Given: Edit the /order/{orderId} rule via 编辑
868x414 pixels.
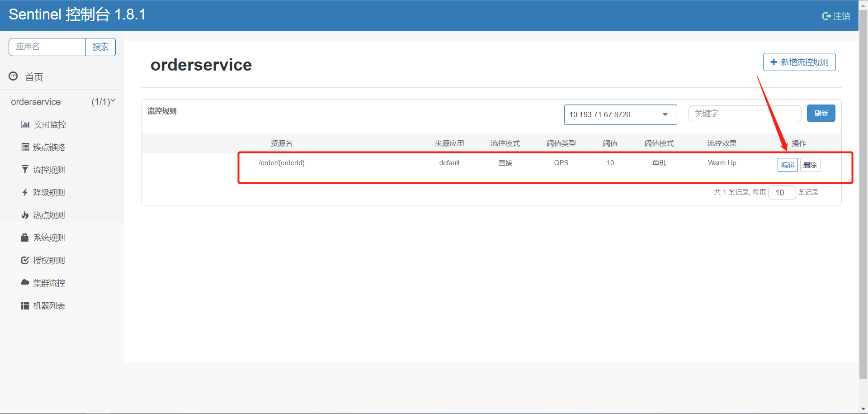Looking at the screenshot, I should (x=788, y=165).
